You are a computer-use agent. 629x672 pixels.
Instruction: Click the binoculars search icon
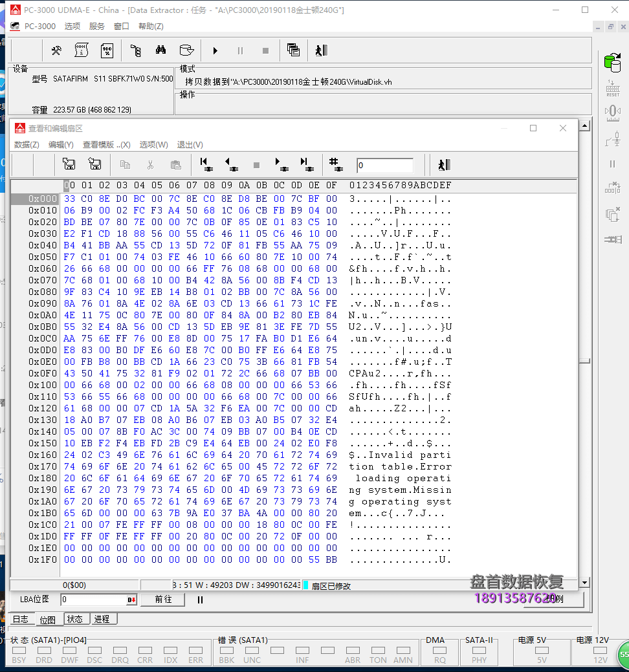[x=160, y=50]
